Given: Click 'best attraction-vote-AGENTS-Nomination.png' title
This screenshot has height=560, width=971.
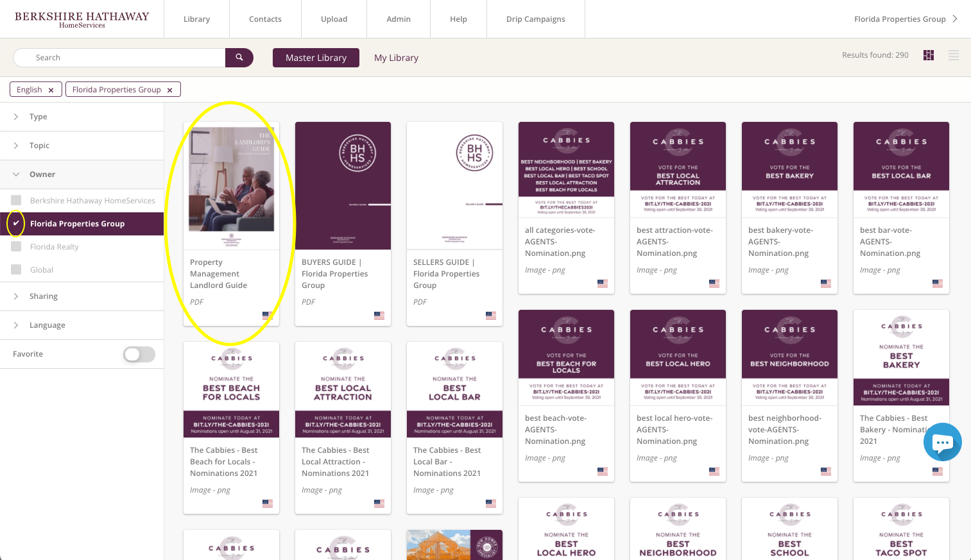Looking at the screenshot, I should point(675,242).
